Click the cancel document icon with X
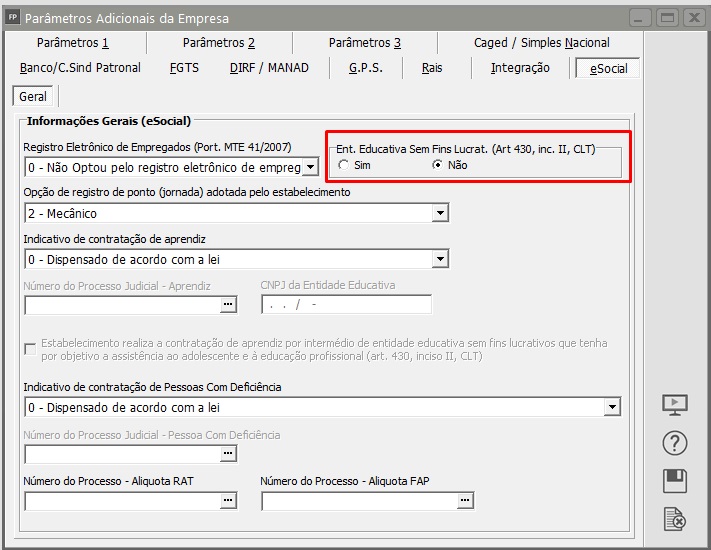711x550 pixels. tap(675, 519)
